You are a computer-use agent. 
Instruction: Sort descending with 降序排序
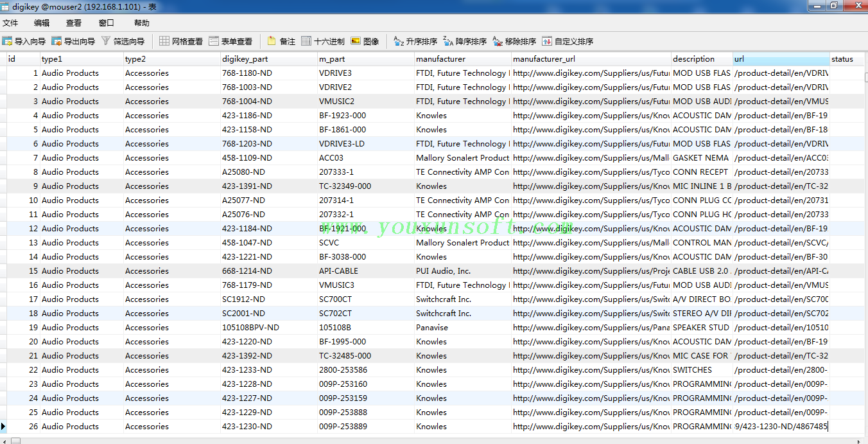(465, 41)
